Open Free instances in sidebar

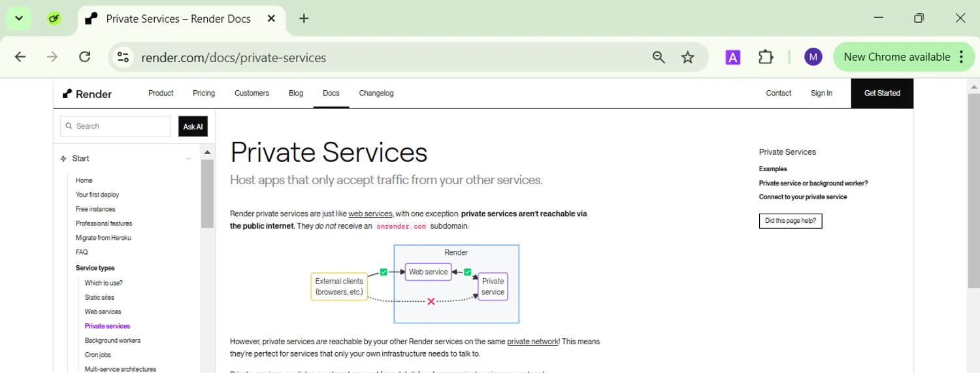pos(95,209)
